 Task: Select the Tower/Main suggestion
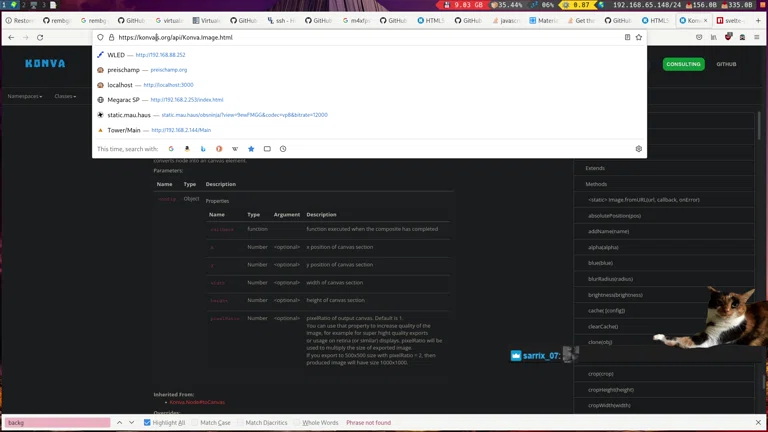click(x=369, y=130)
